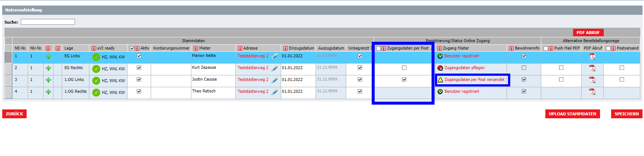Click uVI ready checkmark icon in 1.OG Rechts row
The width and height of the screenshot is (644, 156).
(x=96, y=92)
